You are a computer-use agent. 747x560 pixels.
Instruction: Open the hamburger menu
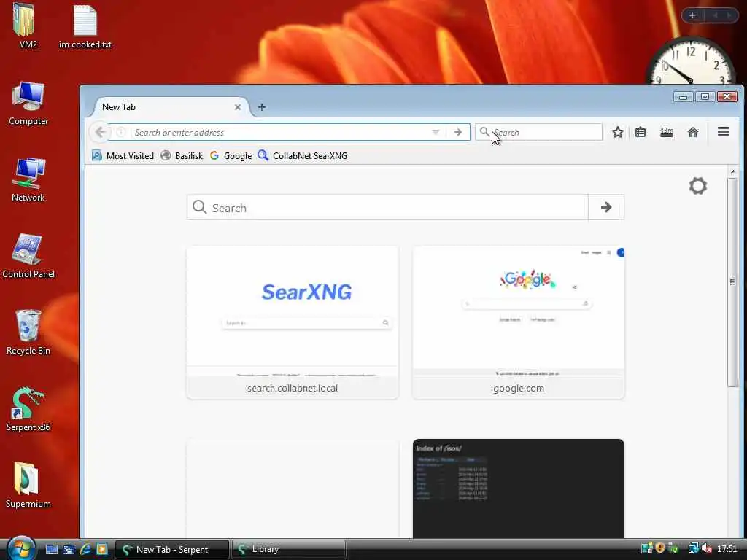723,131
